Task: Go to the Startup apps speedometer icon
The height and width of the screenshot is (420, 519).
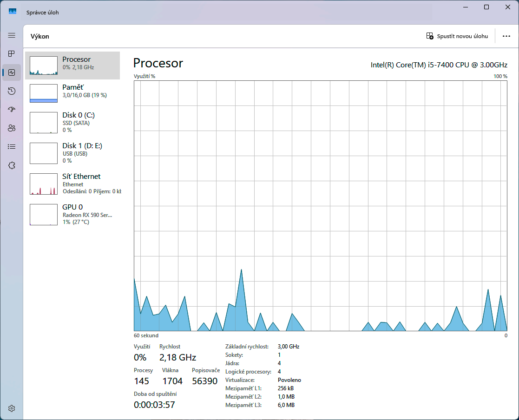Action: pyautogui.click(x=12, y=110)
